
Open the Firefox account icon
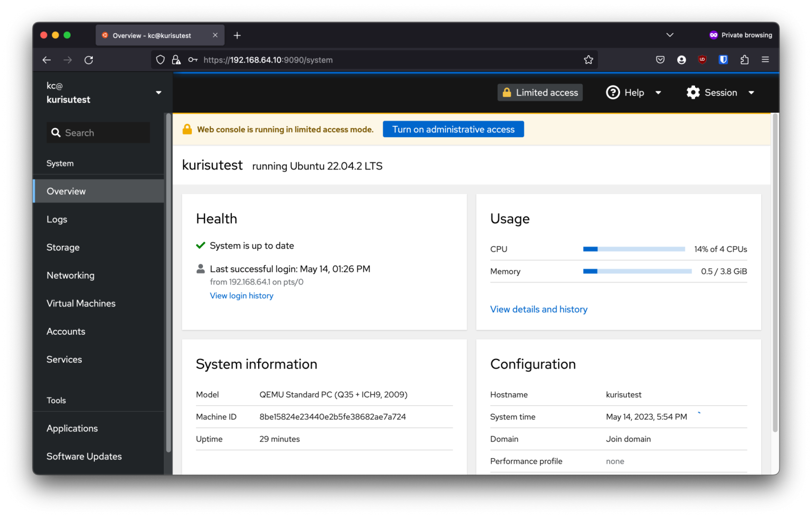(x=681, y=60)
